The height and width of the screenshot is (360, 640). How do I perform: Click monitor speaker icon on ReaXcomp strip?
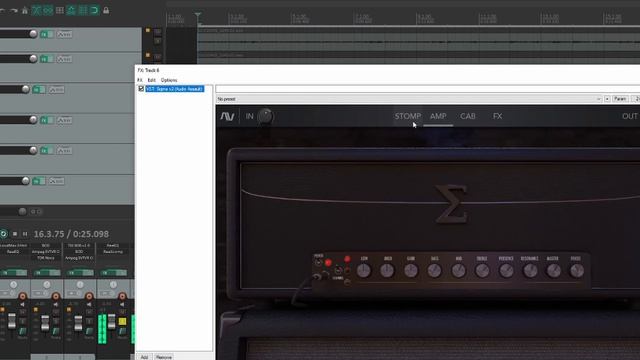tap(122, 304)
